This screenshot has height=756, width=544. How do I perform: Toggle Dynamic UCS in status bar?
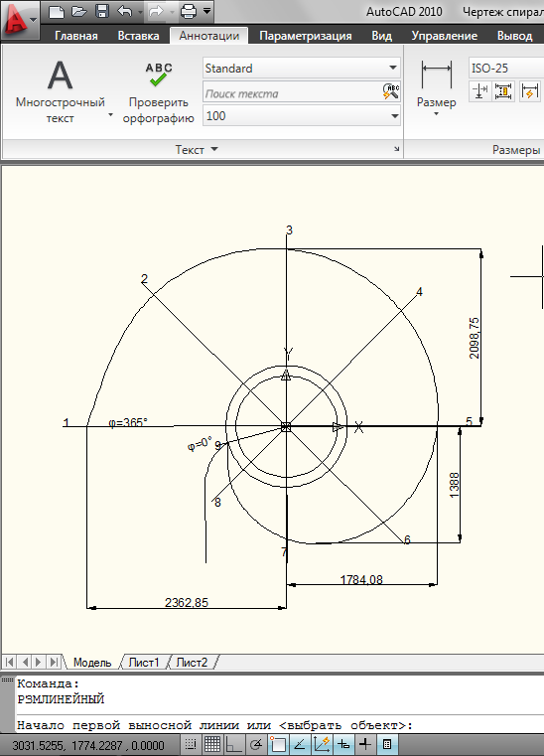coord(322,745)
